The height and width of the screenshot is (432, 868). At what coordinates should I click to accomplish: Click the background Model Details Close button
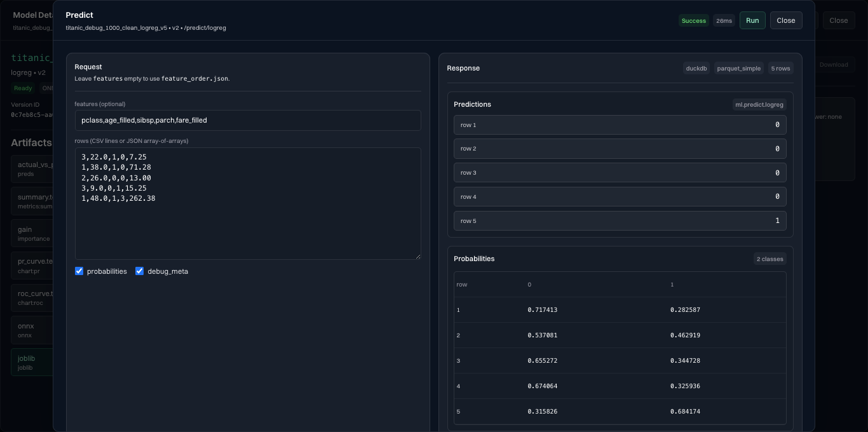pyautogui.click(x=838, y=20)
